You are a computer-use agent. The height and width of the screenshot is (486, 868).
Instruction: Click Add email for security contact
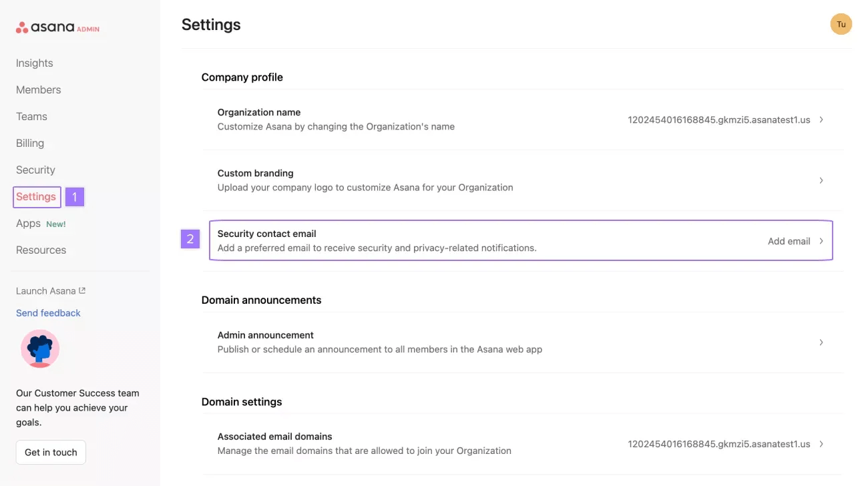789,241
